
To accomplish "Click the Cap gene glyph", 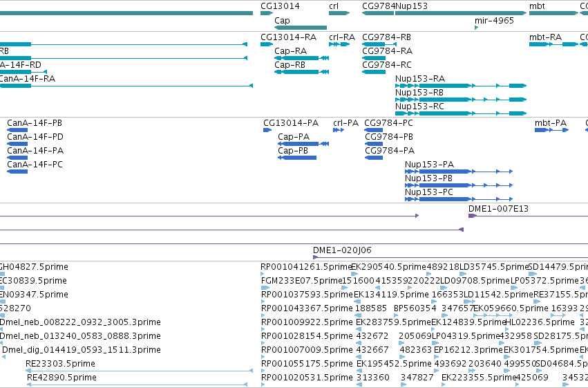I will 301,28.
